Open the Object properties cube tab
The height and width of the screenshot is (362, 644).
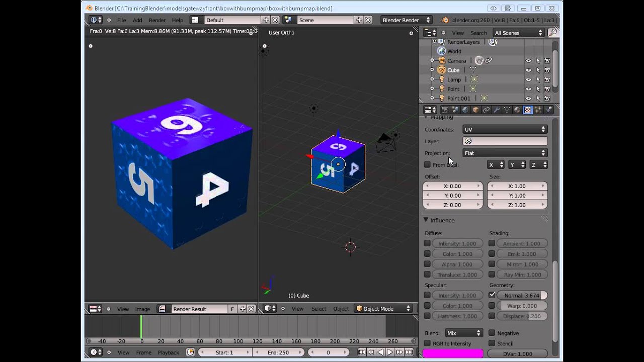click(x=476, y=110)
